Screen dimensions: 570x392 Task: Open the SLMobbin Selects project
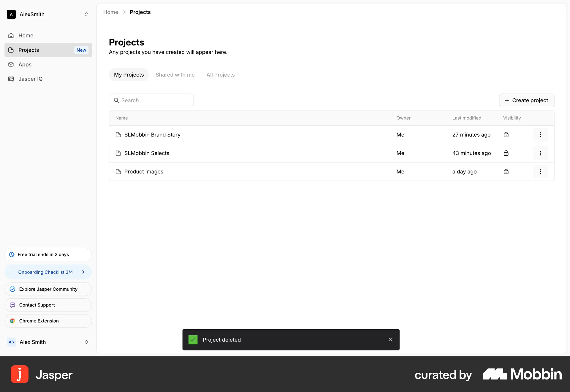(147, 153)
